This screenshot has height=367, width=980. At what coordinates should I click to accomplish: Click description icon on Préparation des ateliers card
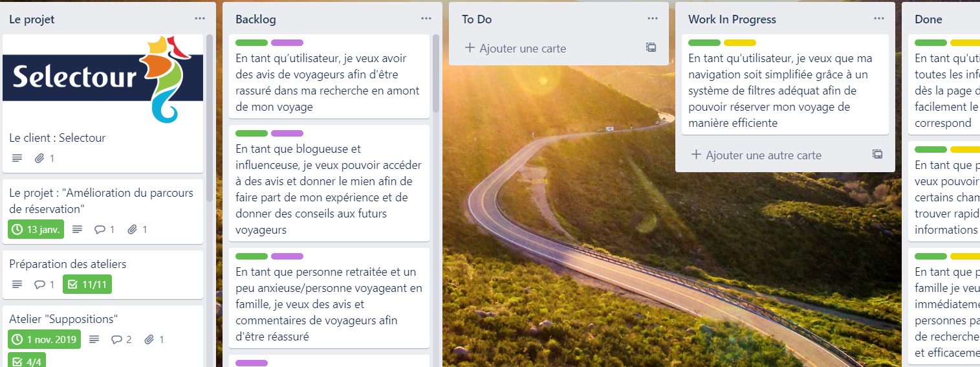click(x=17, y=284)
